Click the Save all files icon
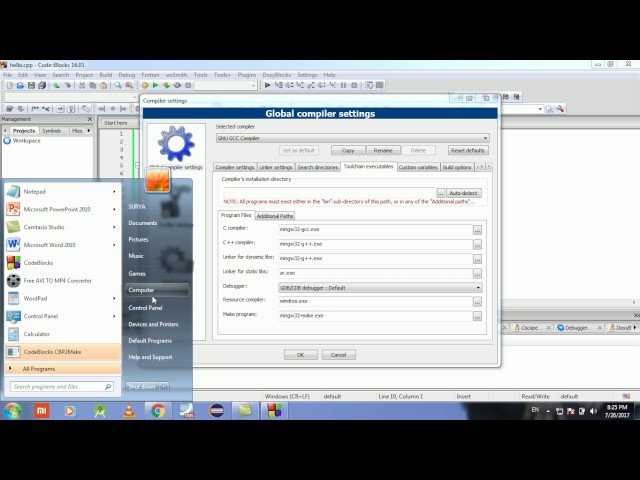Screen dimensions: 640x480 pos(42,85)
